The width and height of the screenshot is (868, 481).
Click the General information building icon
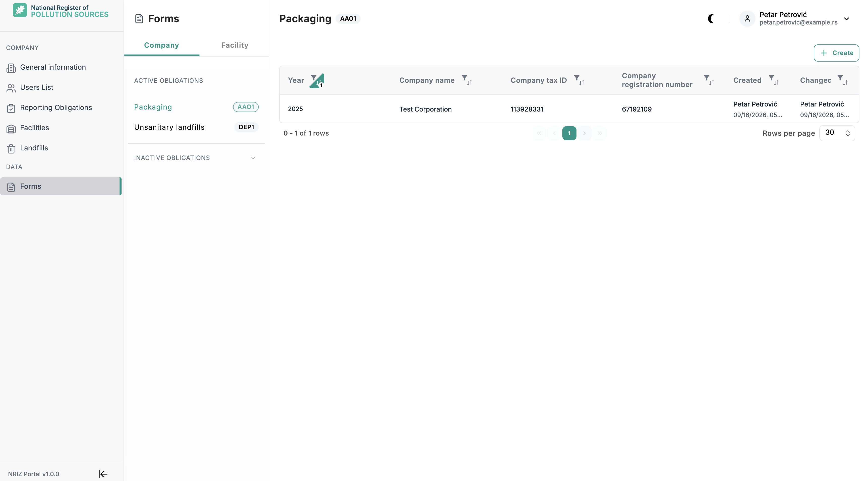[x=11, y=68]
